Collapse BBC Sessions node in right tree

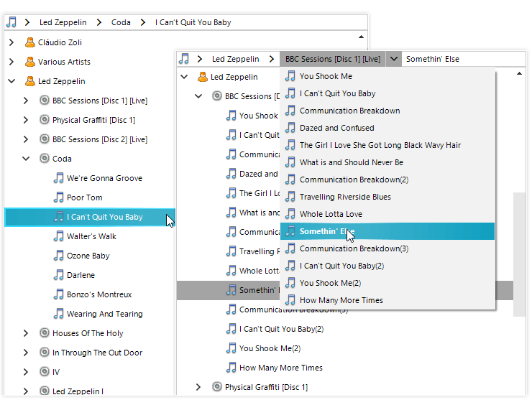coord(198,96)
